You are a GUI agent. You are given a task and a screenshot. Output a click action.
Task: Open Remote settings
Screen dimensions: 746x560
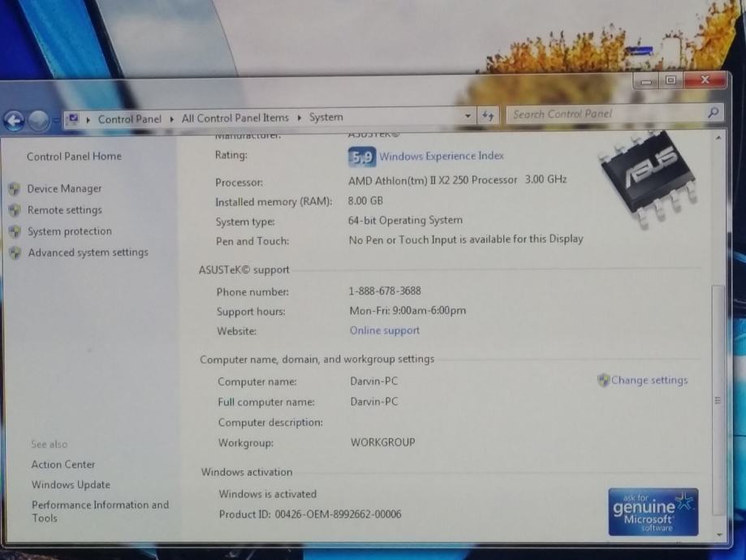tap(65, 210)
